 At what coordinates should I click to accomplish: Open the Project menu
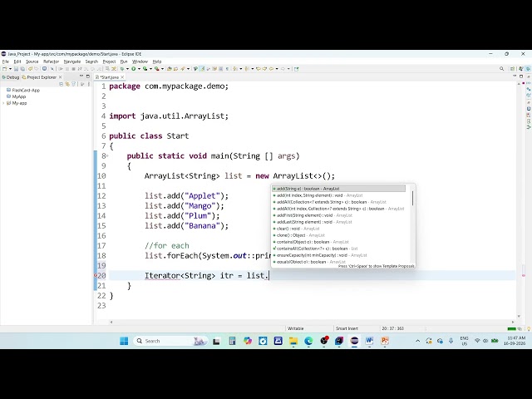109,62
